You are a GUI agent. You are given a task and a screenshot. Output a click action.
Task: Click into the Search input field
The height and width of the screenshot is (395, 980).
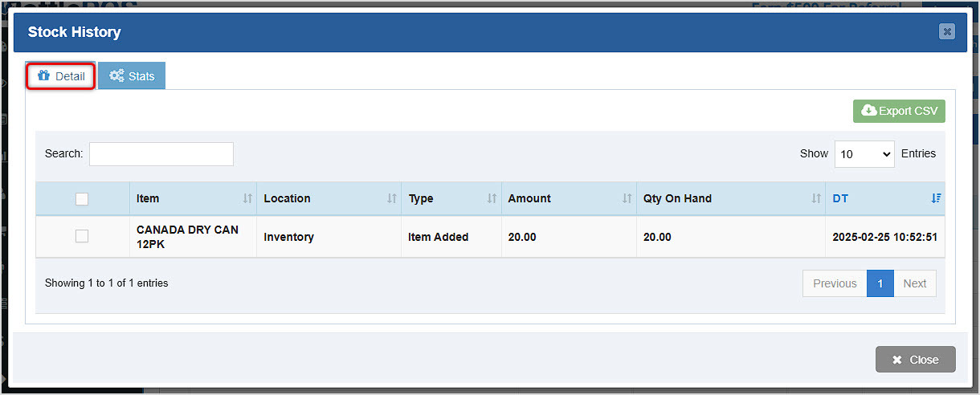tap(161, 153)
